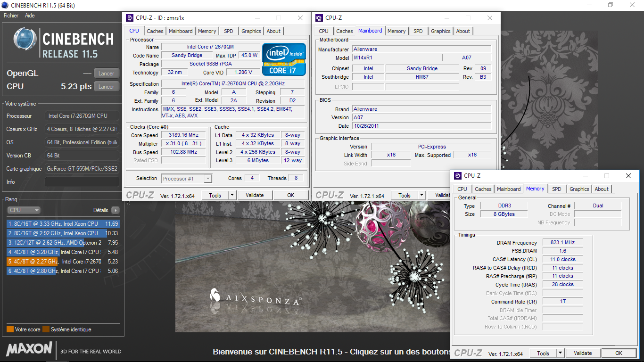Click the Multiplier value x 31.0 ( 8 - 31 )
Viewport: 644px width, 362px height.
pos(183,144)
